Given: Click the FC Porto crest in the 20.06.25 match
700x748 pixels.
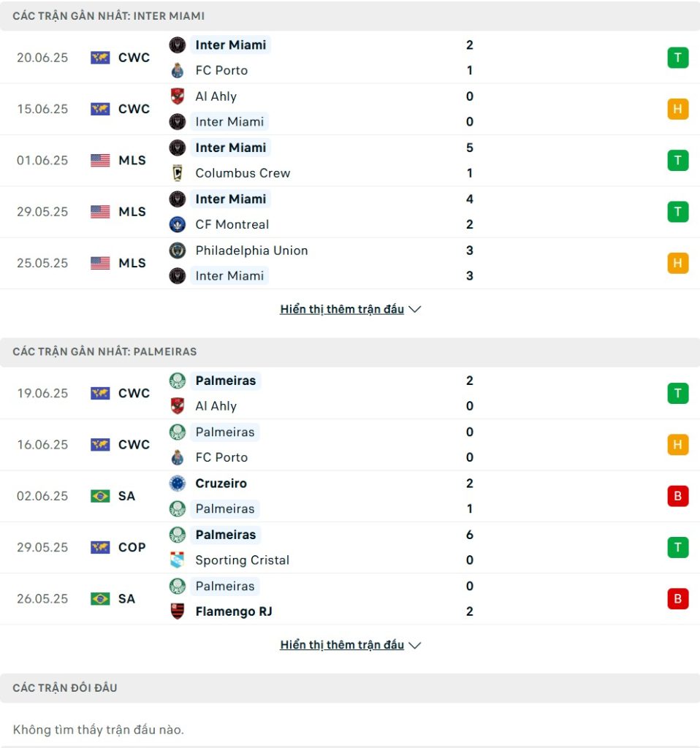Looking at the screenshot, I should click(177, 71).
